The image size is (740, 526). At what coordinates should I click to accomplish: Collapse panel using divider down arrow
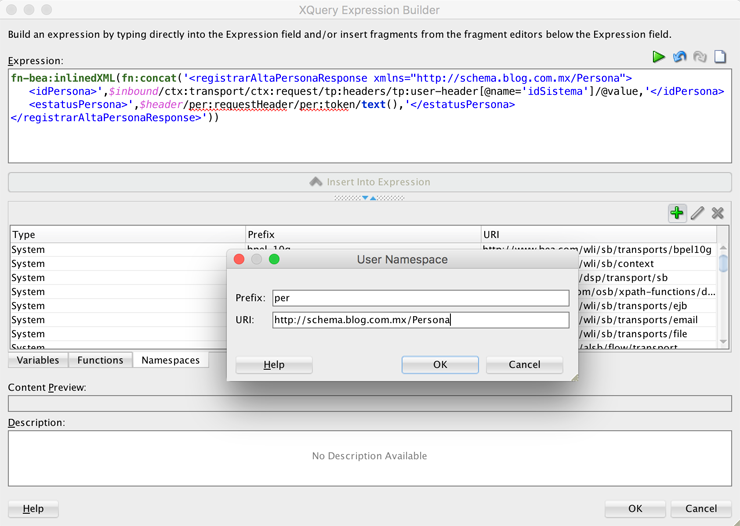pos(365,198)
